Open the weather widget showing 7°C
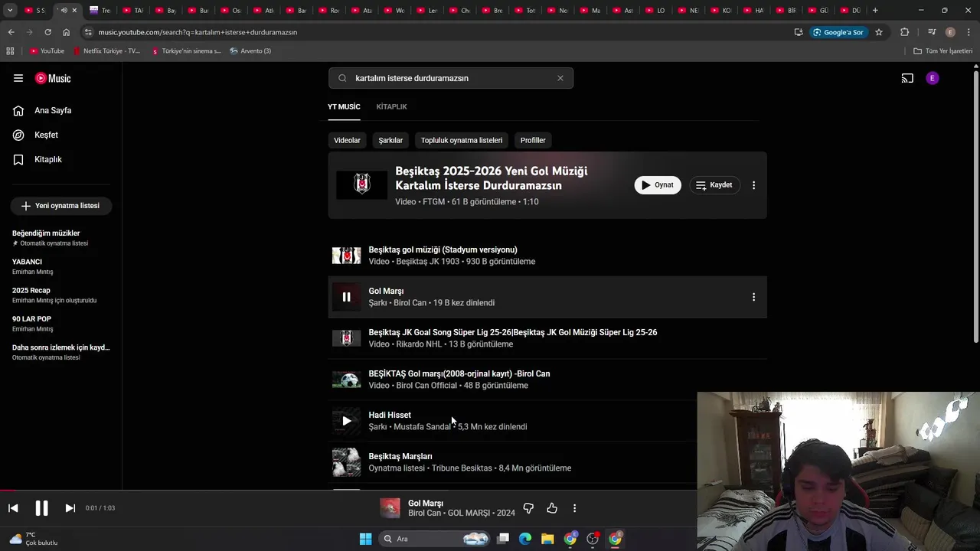 [34, 539]
